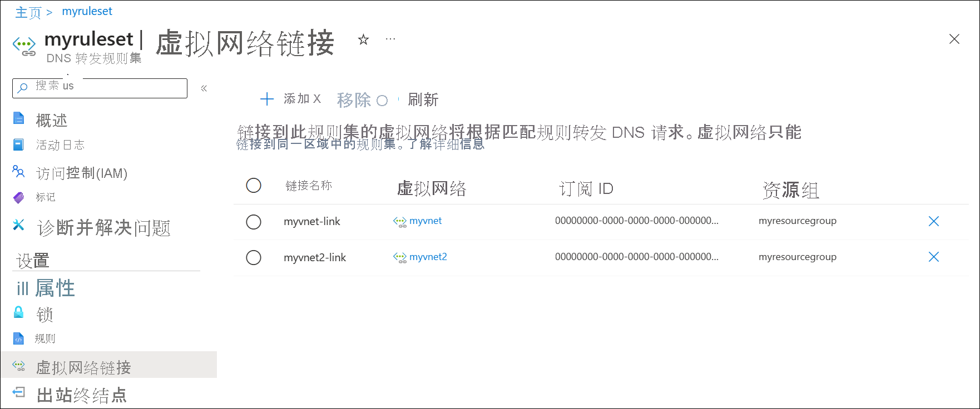
Task: Open 规则 in the sidebar
Action: point(45,338)
